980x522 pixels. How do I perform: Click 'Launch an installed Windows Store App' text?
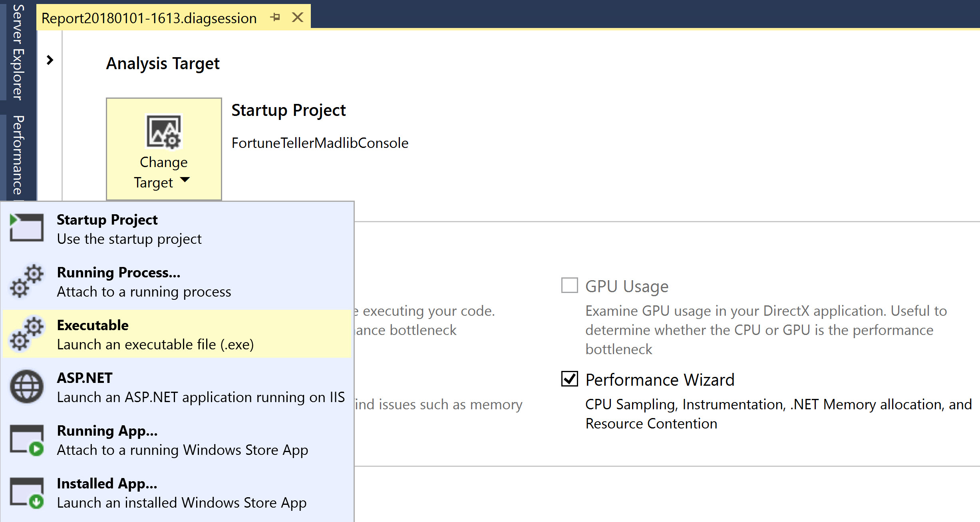tap(182, 503)
